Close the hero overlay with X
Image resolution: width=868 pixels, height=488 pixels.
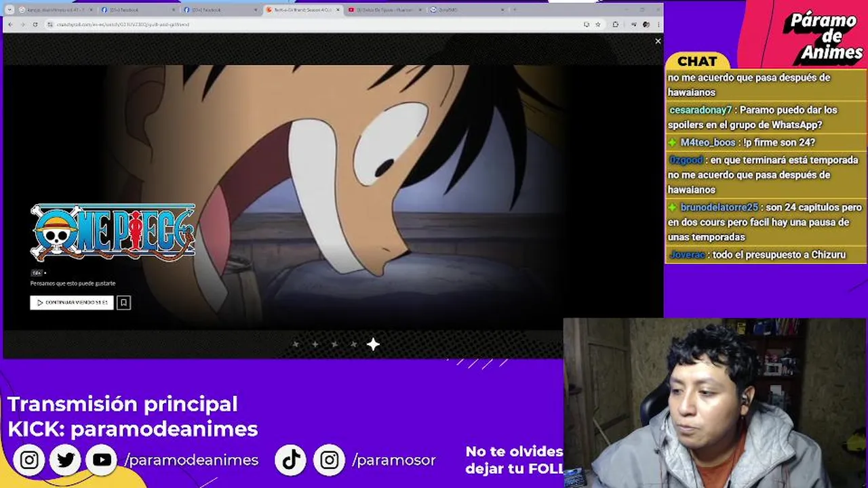click(658, 41)
